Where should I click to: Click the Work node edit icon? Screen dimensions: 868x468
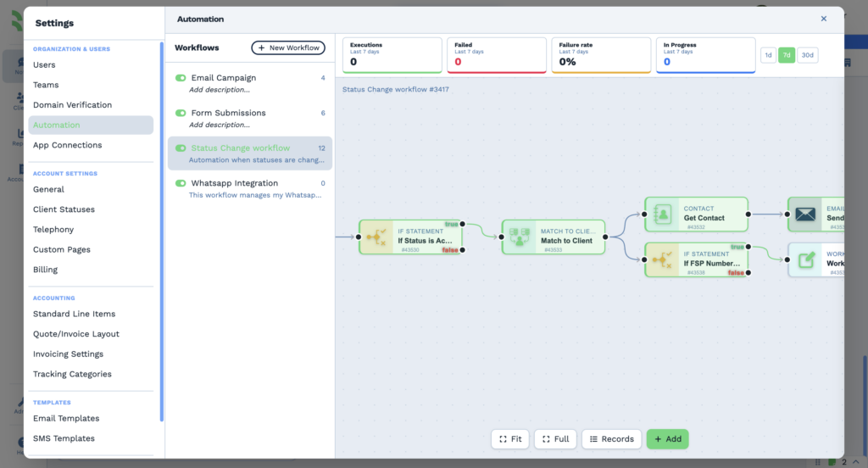pos(805,259)
